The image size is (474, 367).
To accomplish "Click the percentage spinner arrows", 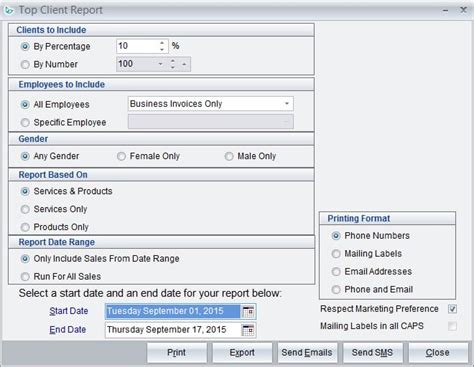I will [162, 46].
